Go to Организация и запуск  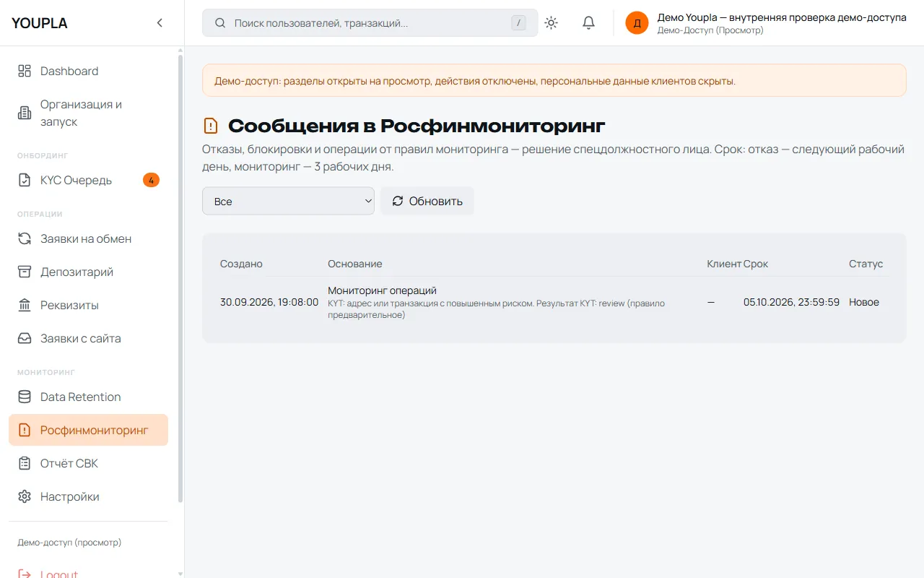pos(88,113)
